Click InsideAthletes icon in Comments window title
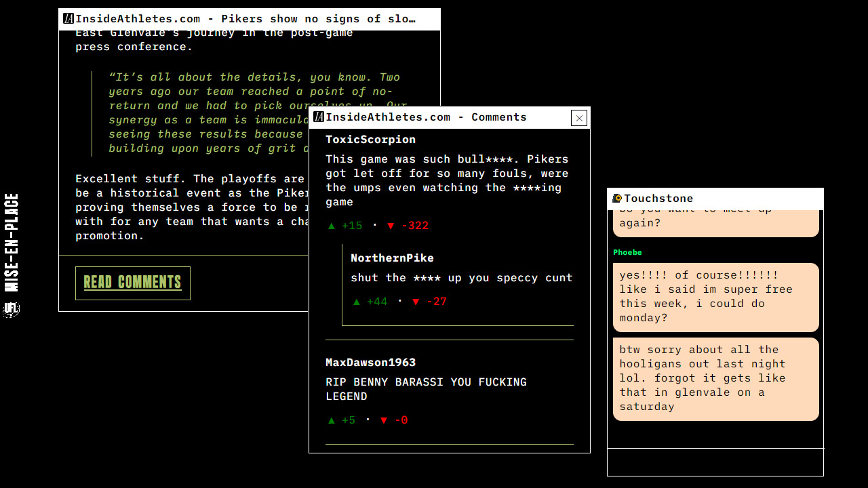The height and width of the screenshot is (488, 868). point(319,117)
